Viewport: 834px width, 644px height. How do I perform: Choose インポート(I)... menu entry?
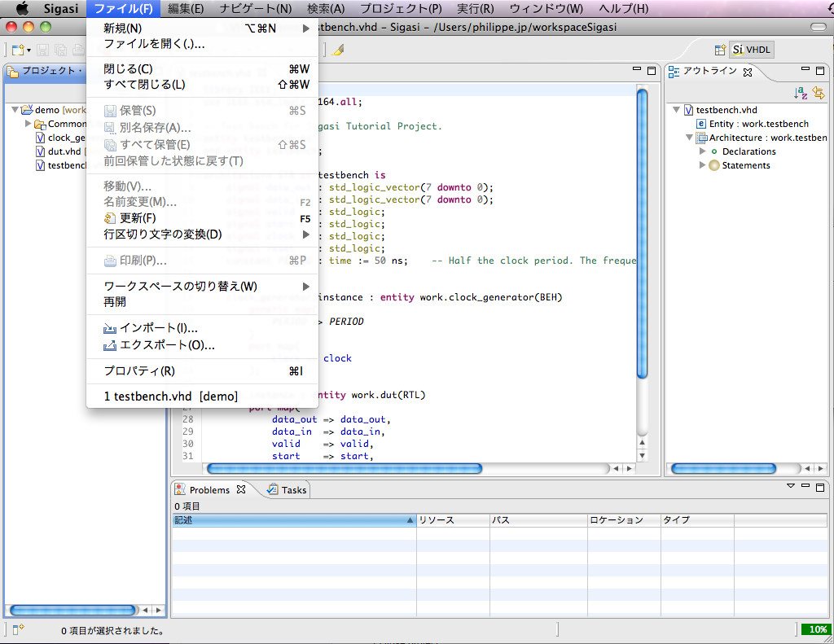click(x=202, y=327)
